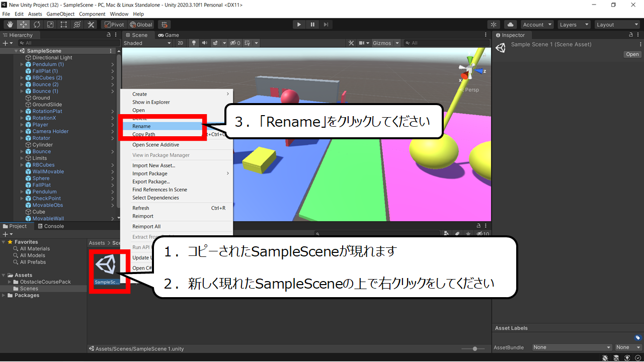Click Reimport All menu entry
Screen dimensions: 644x362
pyautogui.click(x=146, y=226)
